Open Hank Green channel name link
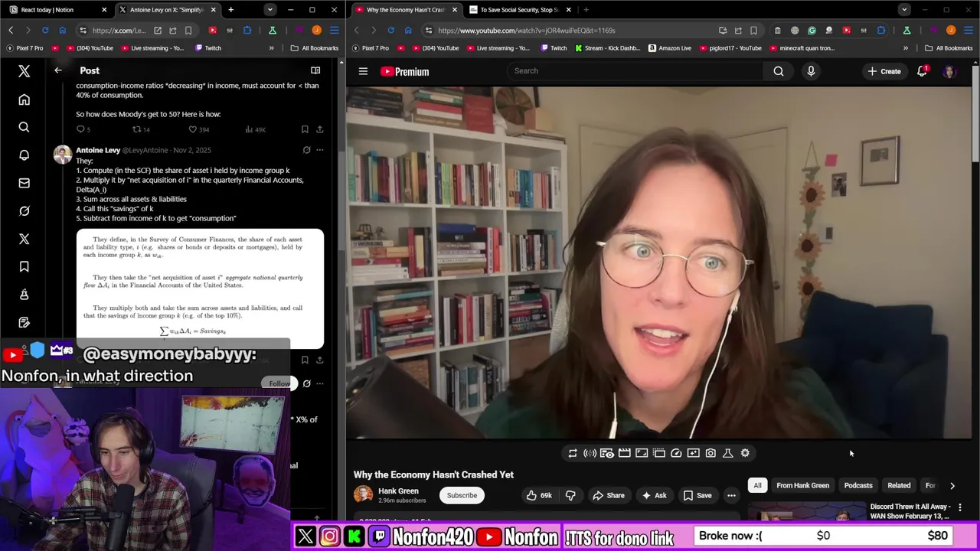980x551 pixels. click(x=398, y=491)
